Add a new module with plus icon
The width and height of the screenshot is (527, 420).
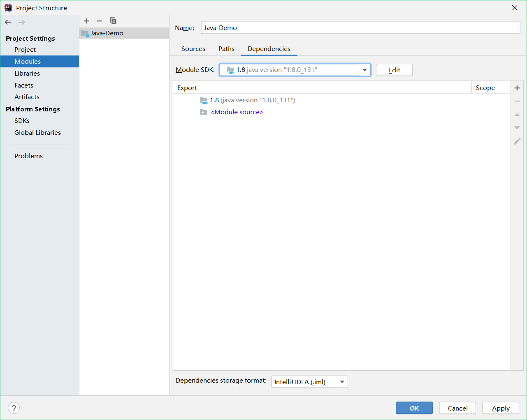click(x=86, y=21)
